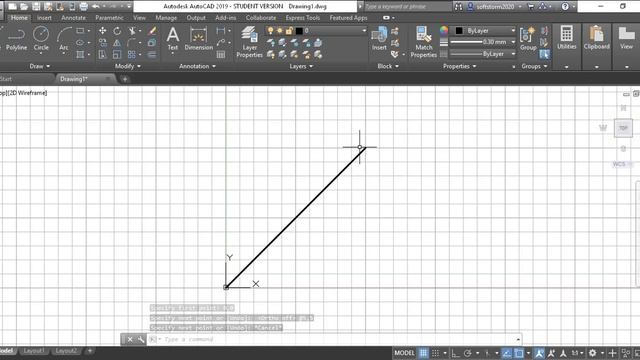This screenshot has height=360, width=640.
Task: Expand the Groups panel
Action: (x=534, y=66)
